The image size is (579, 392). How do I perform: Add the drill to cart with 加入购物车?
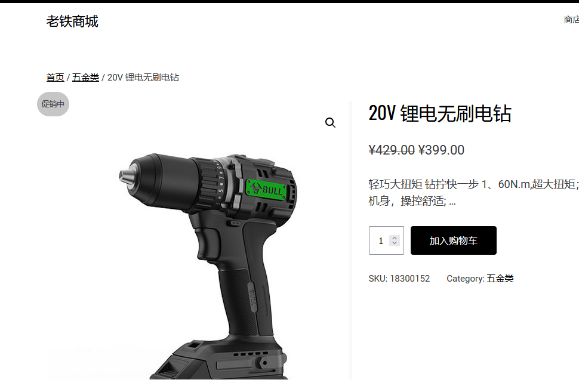pyautogui.click(x=454, y=240)
